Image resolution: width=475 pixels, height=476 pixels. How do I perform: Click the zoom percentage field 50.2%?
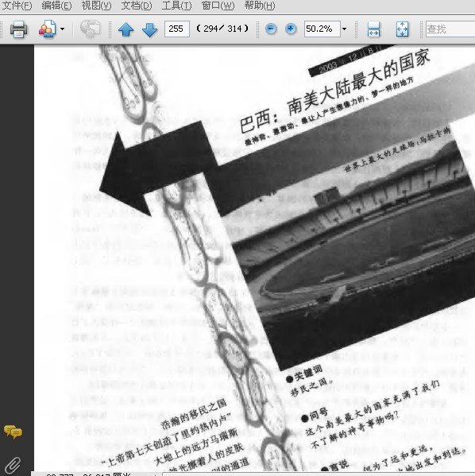(x=322, y=29)
